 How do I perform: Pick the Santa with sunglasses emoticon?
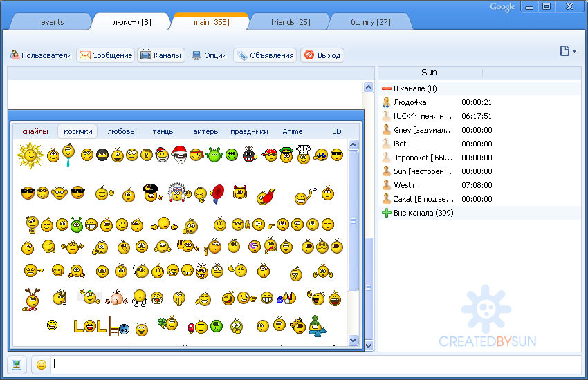pos(179,155)
